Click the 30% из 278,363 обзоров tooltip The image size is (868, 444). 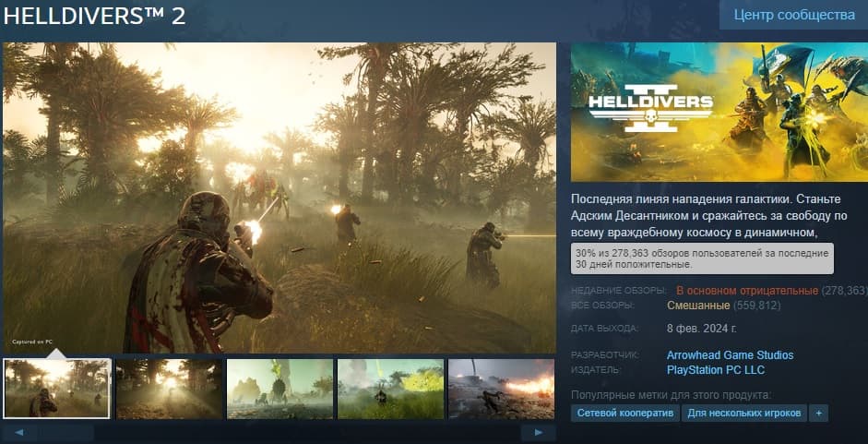[702, 258]
